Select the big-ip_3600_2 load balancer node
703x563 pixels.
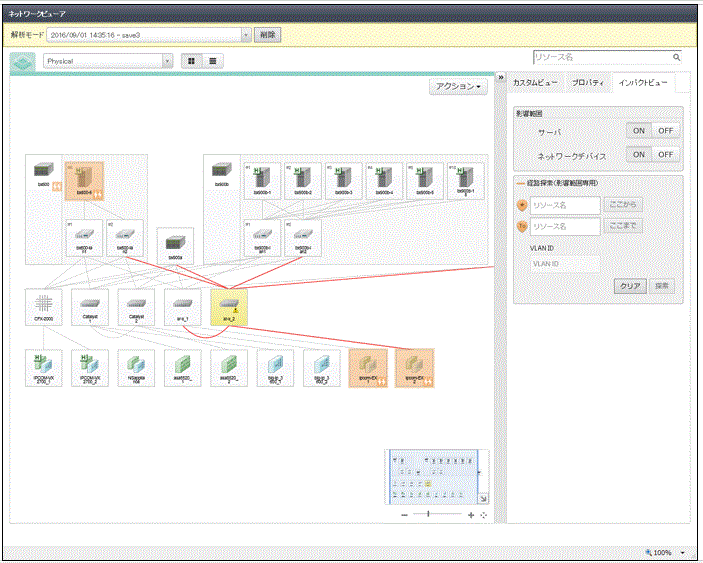(322, 368)
